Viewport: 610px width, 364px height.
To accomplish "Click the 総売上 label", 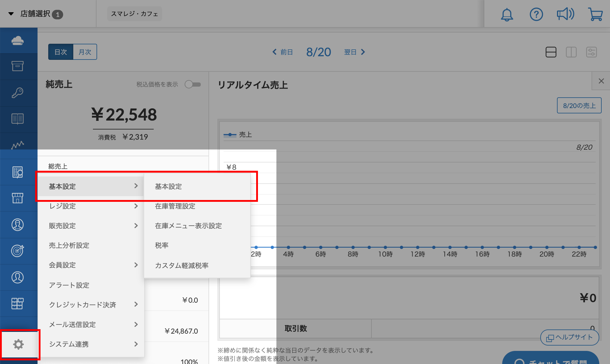I will click(x=58, y=166).
